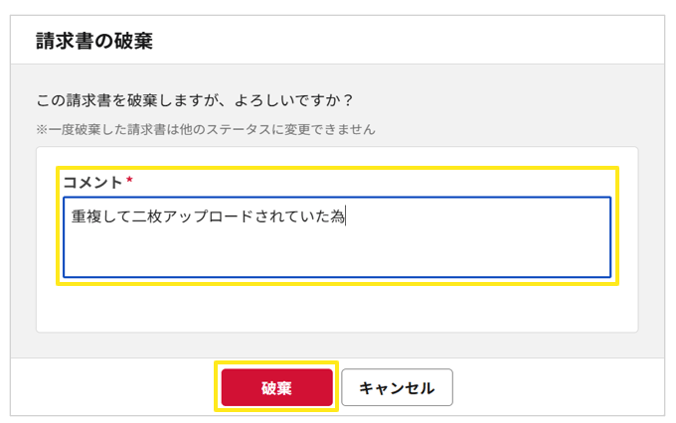
Task: Click empty footer area left of 破棄
Action: pyautogui.click(x=110, y=388)
